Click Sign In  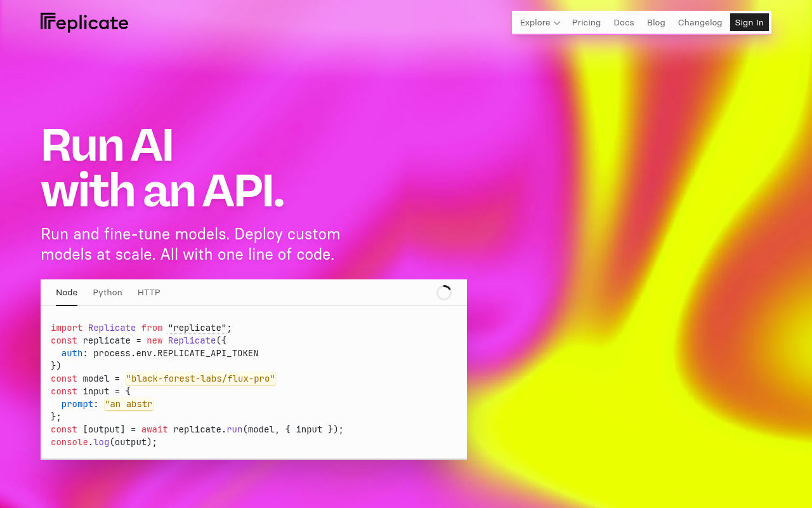(x=749, y=22)
